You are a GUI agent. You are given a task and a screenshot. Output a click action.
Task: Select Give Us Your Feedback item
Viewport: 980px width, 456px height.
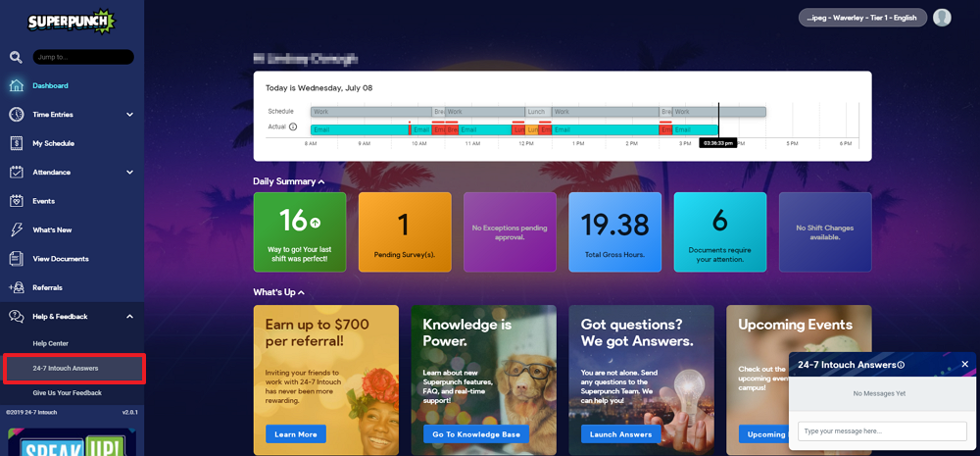coord(67,393)
